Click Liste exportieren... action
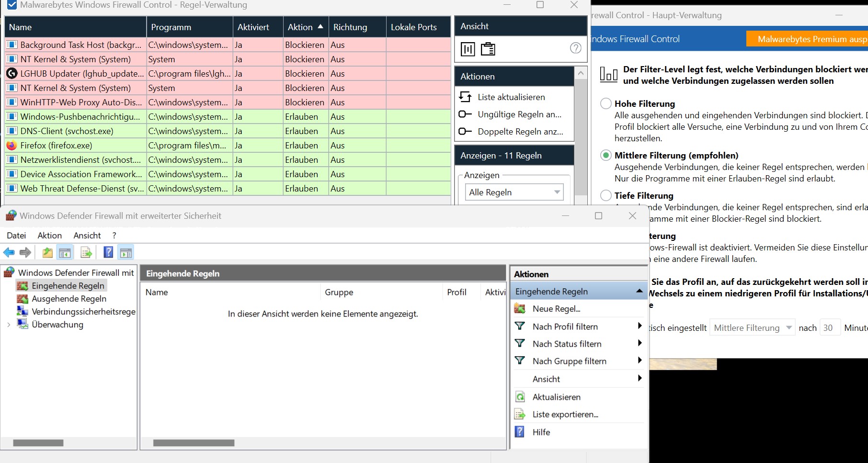868x463 pixels. click(x=565, y=414)
